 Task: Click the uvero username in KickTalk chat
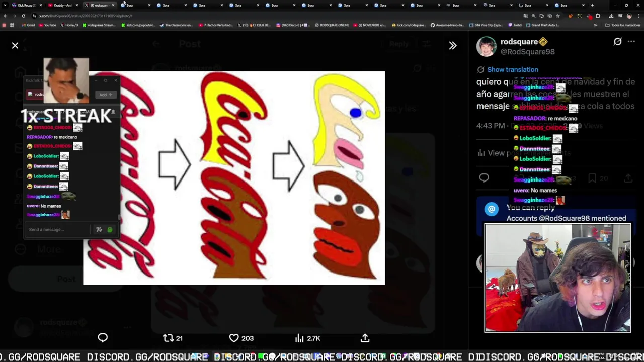(x=32, y=206)
